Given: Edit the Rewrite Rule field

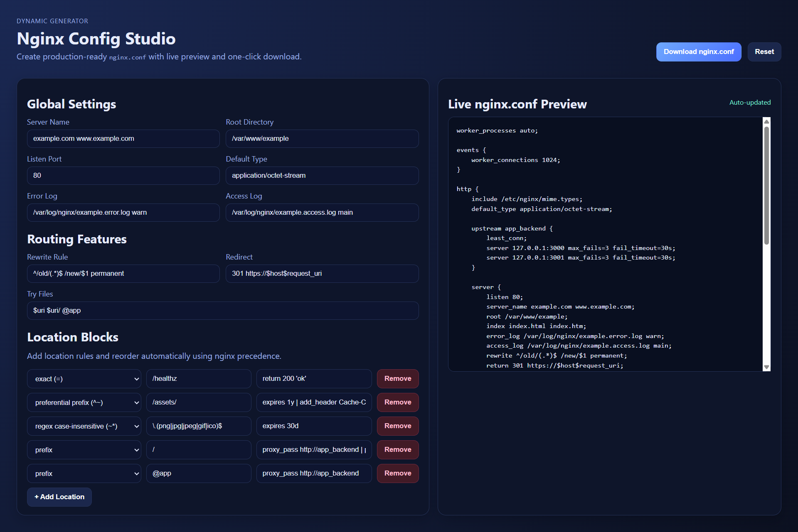Looking at the screenshot, I should 123,274.
